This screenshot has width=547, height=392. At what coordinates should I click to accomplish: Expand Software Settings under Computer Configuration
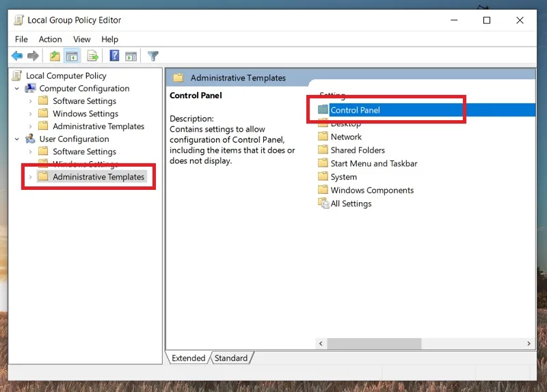coord(30,101)
